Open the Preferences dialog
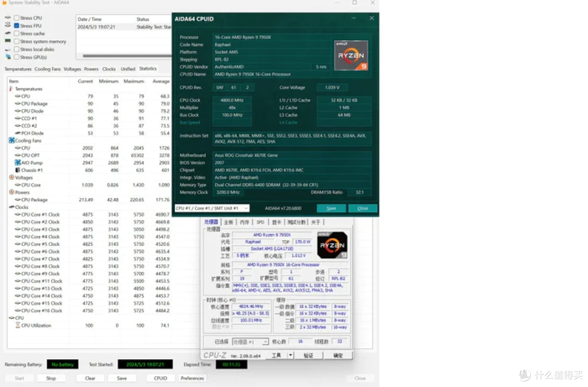588x387 pixels. click(192, 378)
